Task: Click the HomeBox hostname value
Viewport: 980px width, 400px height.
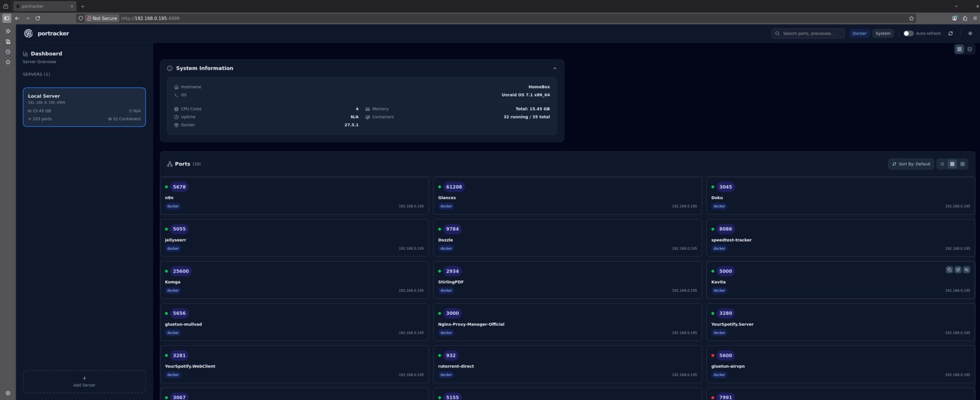Action: tap(539, 87)
